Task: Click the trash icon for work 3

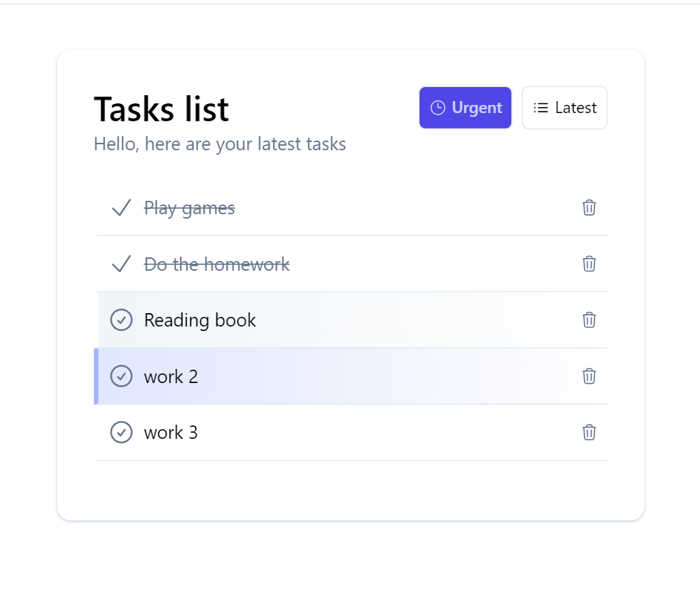Action: coord(589,432)
